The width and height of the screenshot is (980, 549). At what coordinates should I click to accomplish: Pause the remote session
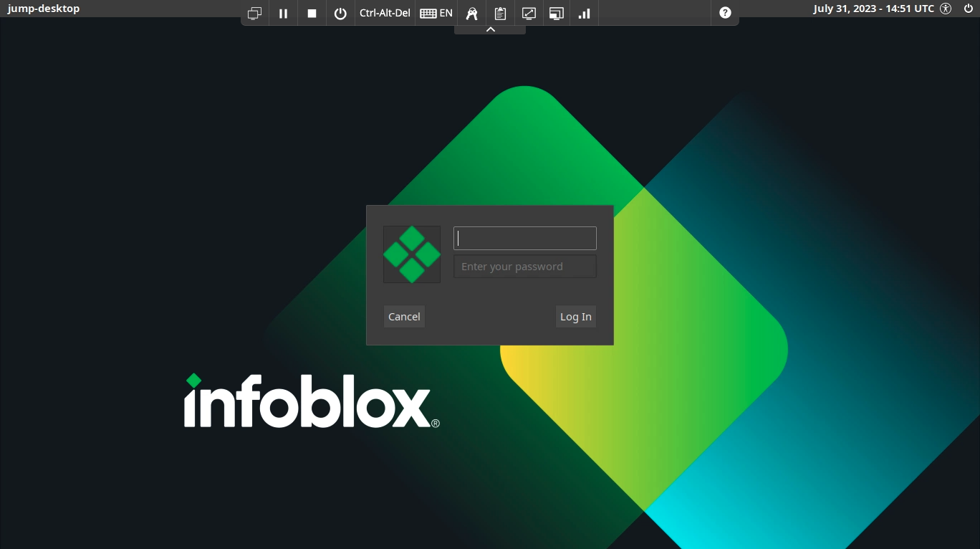click(283, 13)
